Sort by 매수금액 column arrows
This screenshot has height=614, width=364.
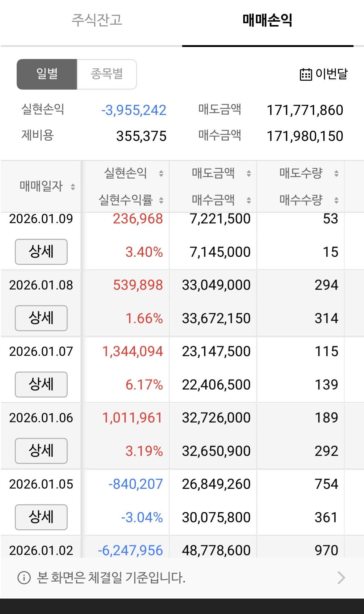[249, 200]
